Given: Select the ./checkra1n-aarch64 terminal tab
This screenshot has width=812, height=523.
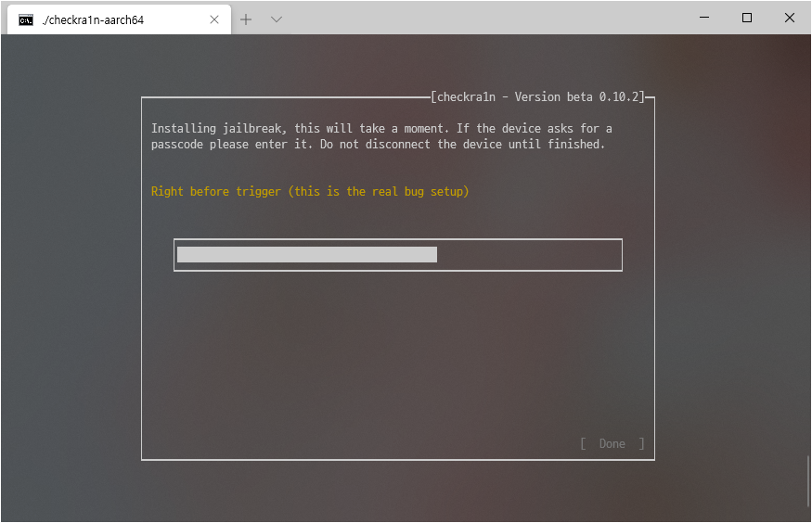Looking at the screenshot, I should pos(119,19).
